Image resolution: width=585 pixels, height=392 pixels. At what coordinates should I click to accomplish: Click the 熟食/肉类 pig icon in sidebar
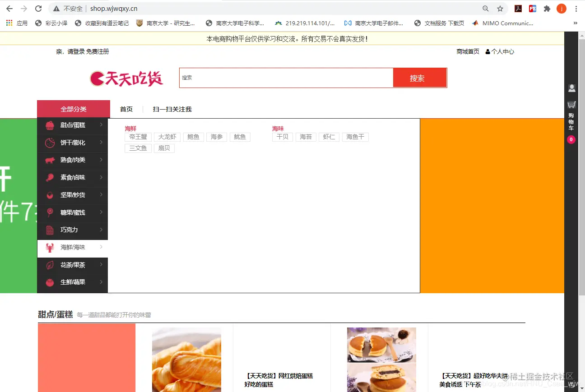[50, 160]
